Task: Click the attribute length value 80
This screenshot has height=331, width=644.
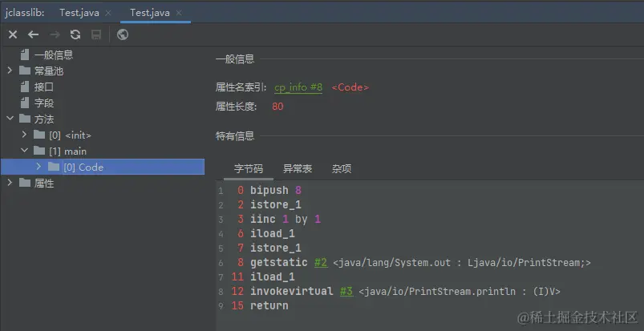Action: point(277,107)
